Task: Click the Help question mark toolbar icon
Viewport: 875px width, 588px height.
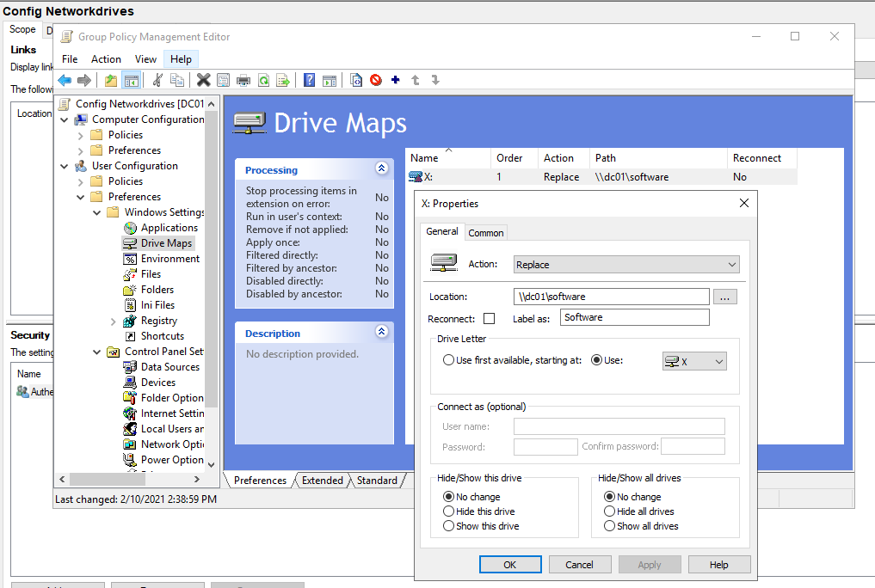Action: 309,80
